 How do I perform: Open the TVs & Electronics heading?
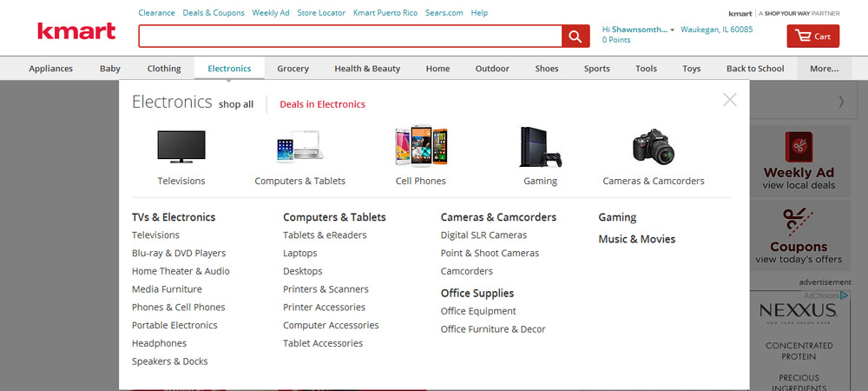pos(174,217)
